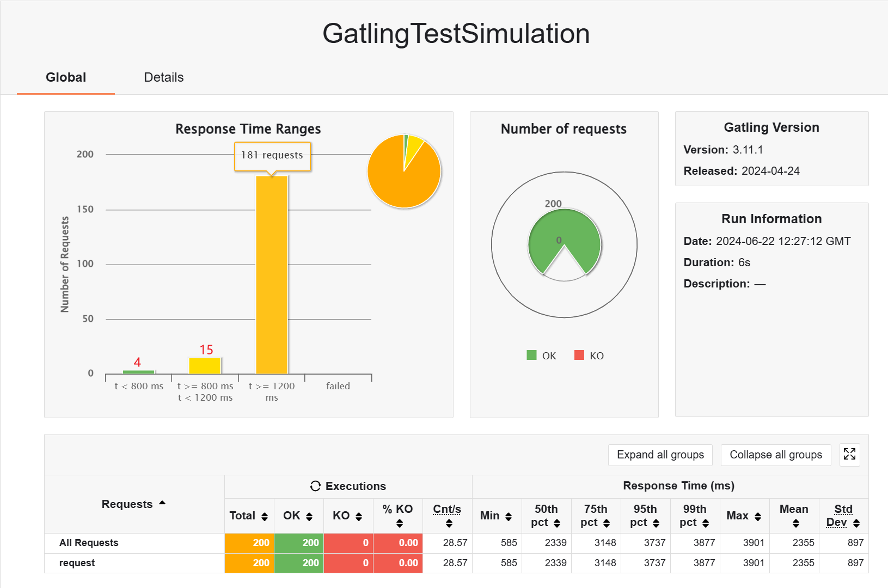The height and width of the screenshot is (588, 888).
Task: Sort by Mean column arrows
Action: [x=796, y=523]
